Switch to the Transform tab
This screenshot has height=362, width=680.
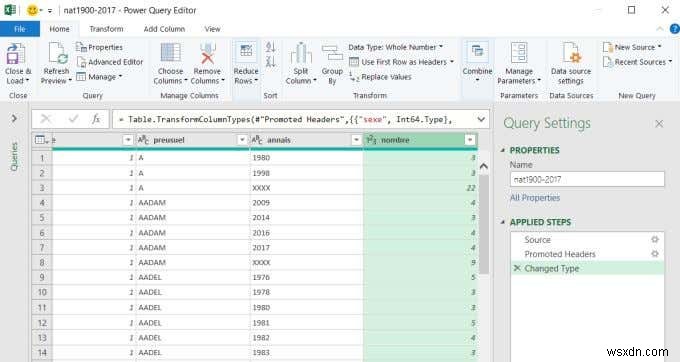click(106, 29)
